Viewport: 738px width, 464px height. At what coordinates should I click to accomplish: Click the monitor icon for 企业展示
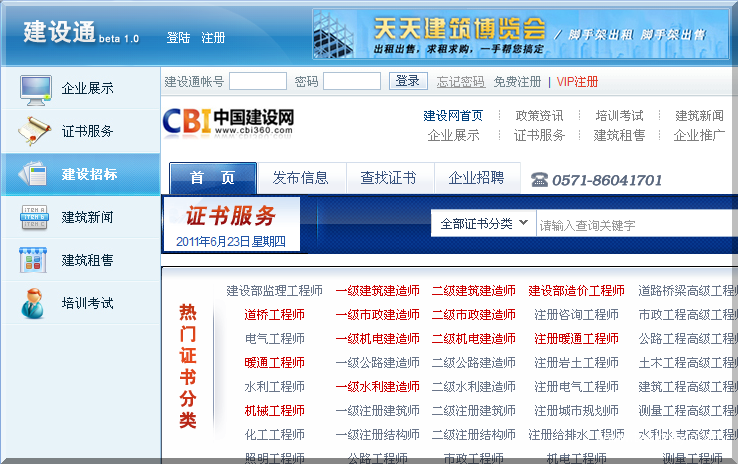(36, 88)
